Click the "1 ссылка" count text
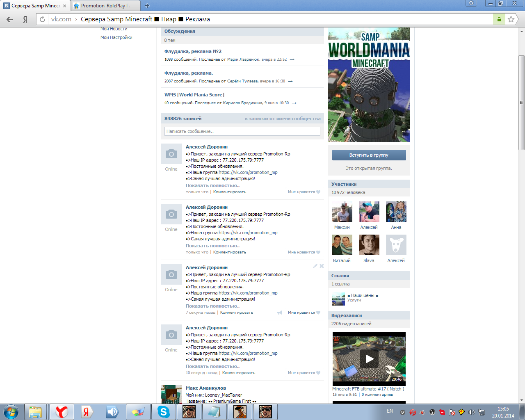525x420 pixels. pyautogui.click(x=340, y=284)
